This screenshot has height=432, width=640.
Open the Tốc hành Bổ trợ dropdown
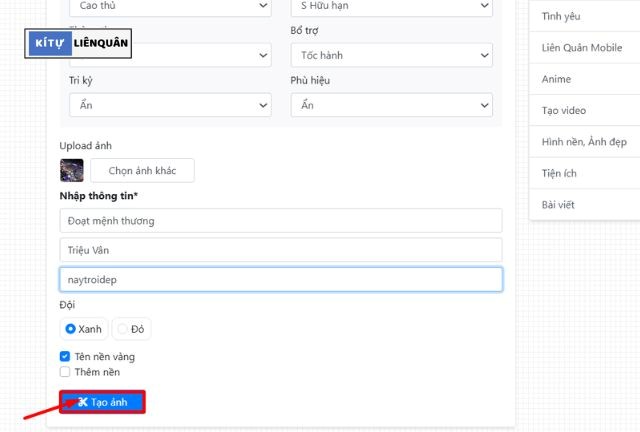(x=390, y=55)
